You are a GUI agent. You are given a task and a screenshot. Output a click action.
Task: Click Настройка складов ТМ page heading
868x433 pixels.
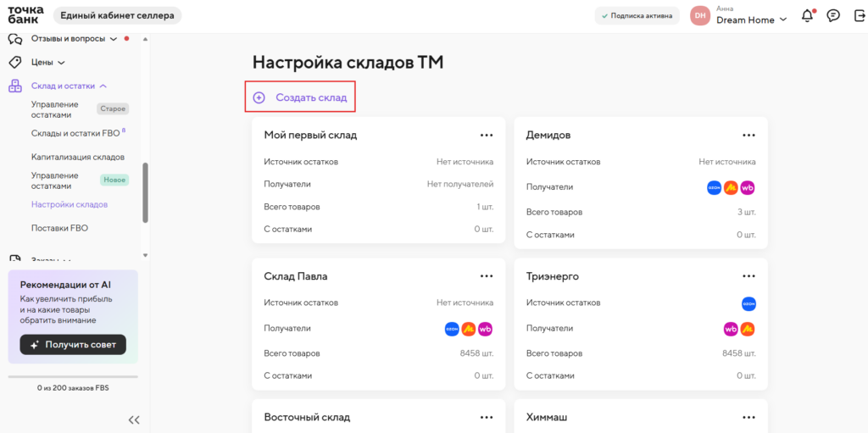pyautogui.click(x=348, y=63)
